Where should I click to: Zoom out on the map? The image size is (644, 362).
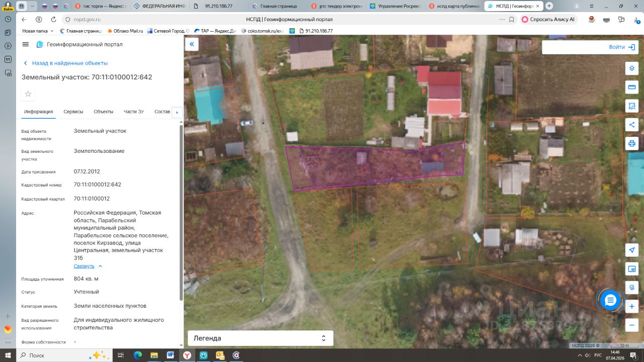[632, 325]
